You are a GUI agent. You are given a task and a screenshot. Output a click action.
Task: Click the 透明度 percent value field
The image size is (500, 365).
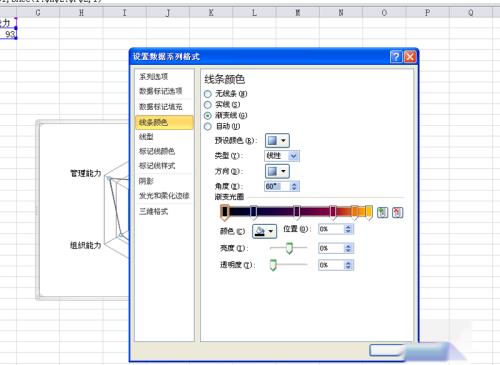331,265
